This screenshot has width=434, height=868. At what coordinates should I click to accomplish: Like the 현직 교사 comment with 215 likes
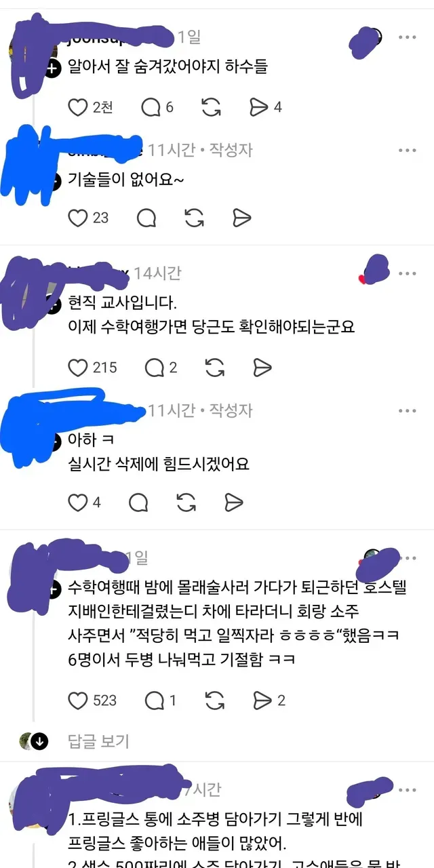click(79, 368)
